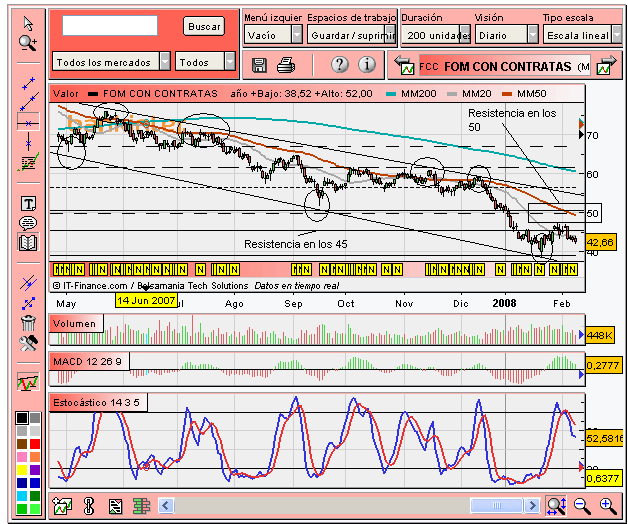Pick the black color swatch

coord(22,418)
